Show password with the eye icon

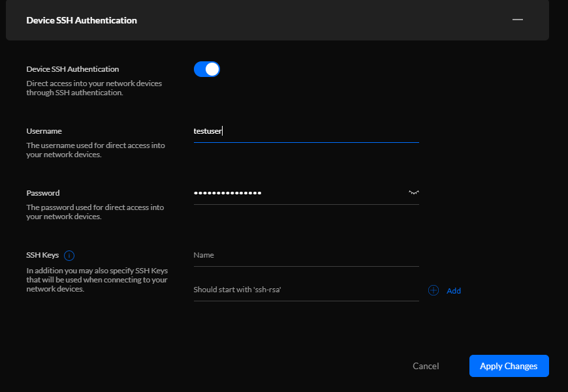click(x=414, y=192)
